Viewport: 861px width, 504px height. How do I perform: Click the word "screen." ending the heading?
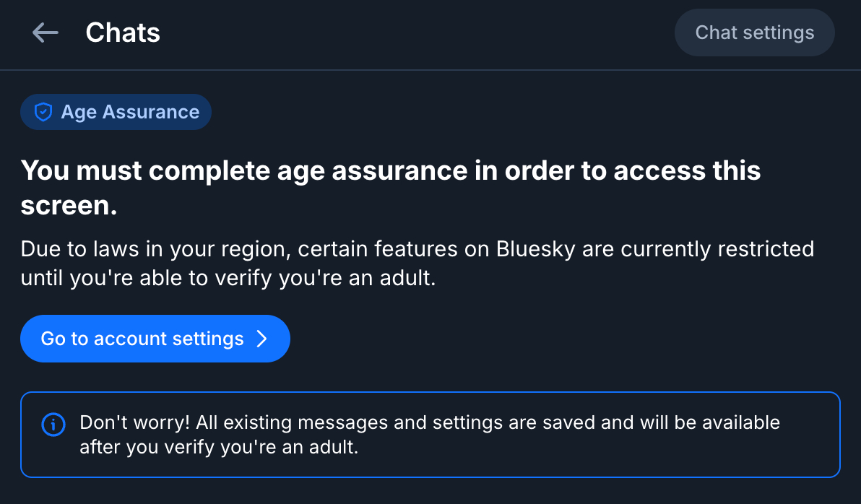(69, 206)
